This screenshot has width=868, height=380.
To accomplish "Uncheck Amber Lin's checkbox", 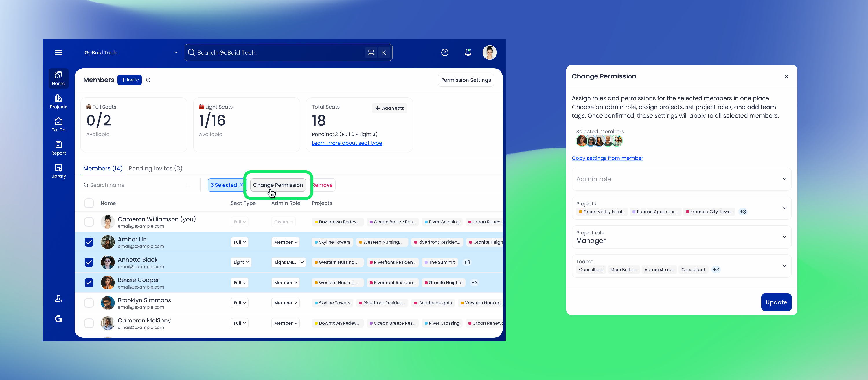I will [89, 242].
